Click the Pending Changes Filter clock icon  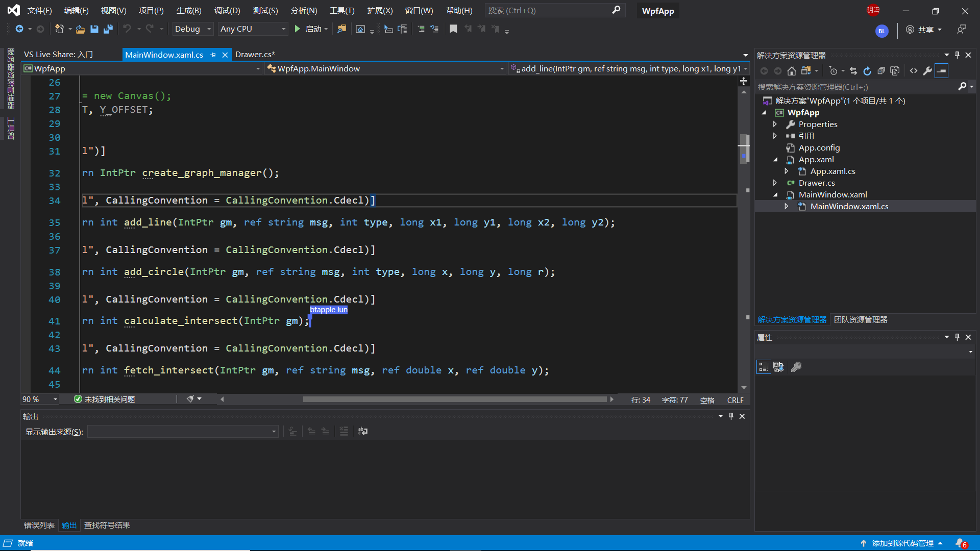point(833,71)
